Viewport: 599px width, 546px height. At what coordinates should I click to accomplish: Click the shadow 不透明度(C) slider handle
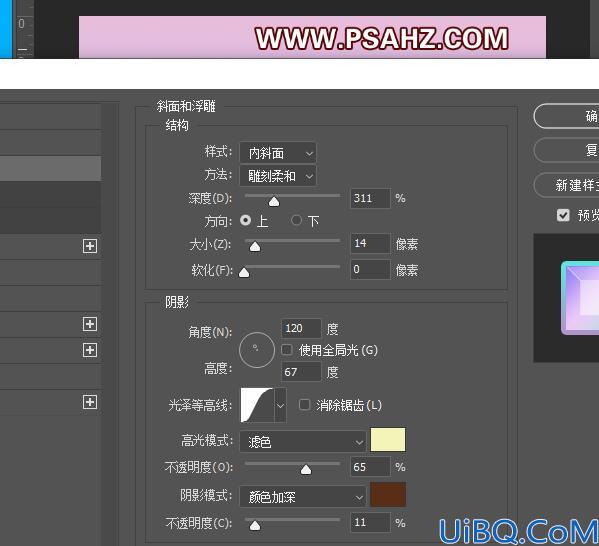click(255, 526)
